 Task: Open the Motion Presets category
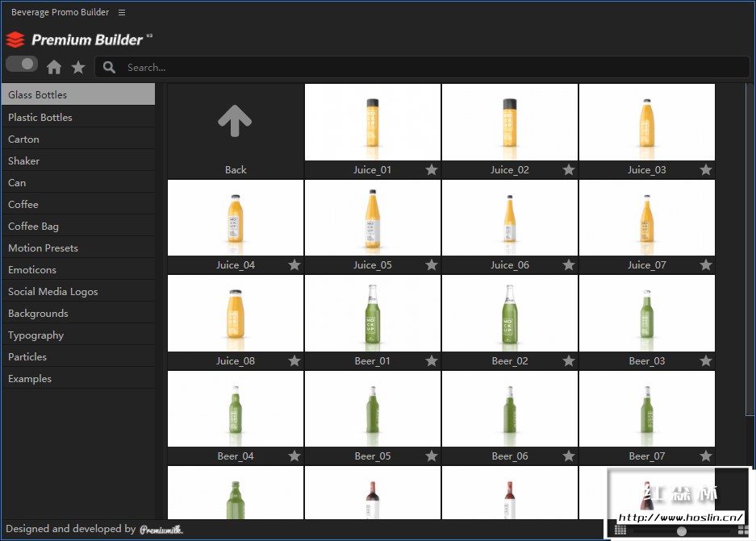point(78,248)
